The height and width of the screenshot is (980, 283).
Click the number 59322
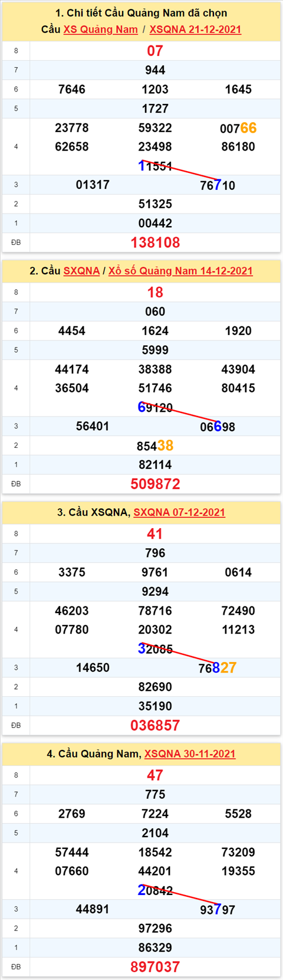pyautogui.click(x=155, y=128)
